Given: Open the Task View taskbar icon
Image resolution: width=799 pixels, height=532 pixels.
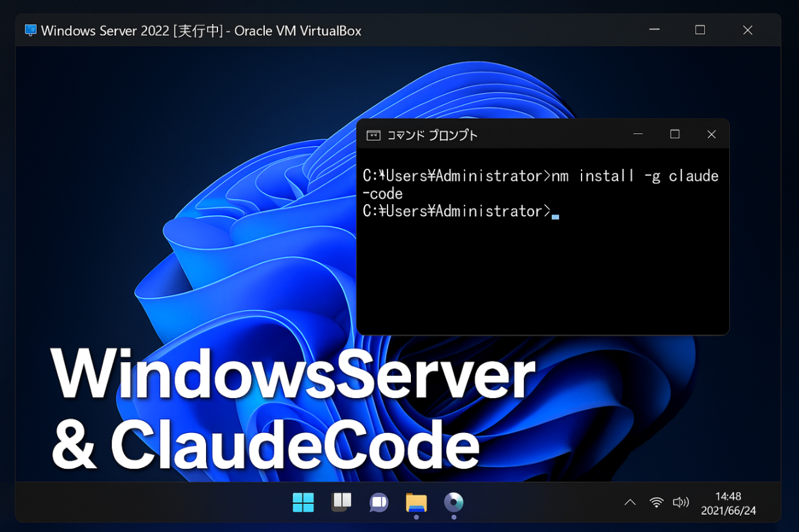Looking at the screenshot, I should tap(341, 502).
